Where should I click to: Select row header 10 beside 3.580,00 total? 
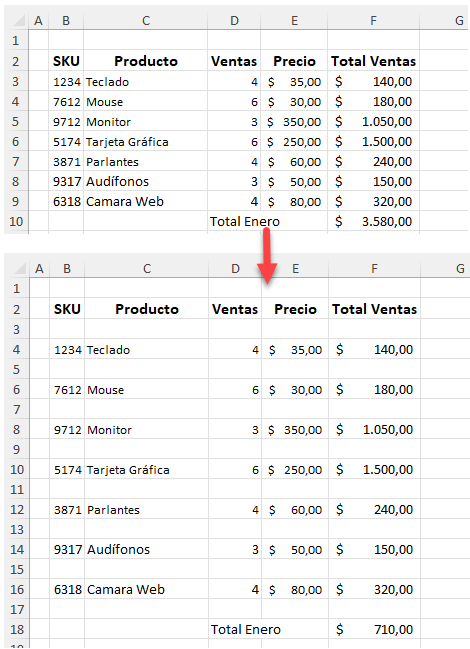click(x=17, y=221)
